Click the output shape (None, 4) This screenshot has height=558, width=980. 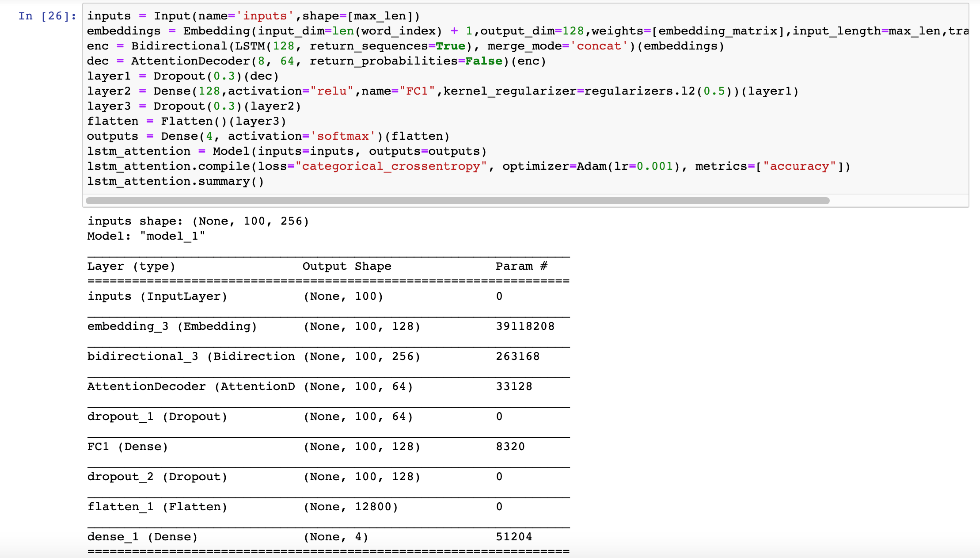coord(336,537)
